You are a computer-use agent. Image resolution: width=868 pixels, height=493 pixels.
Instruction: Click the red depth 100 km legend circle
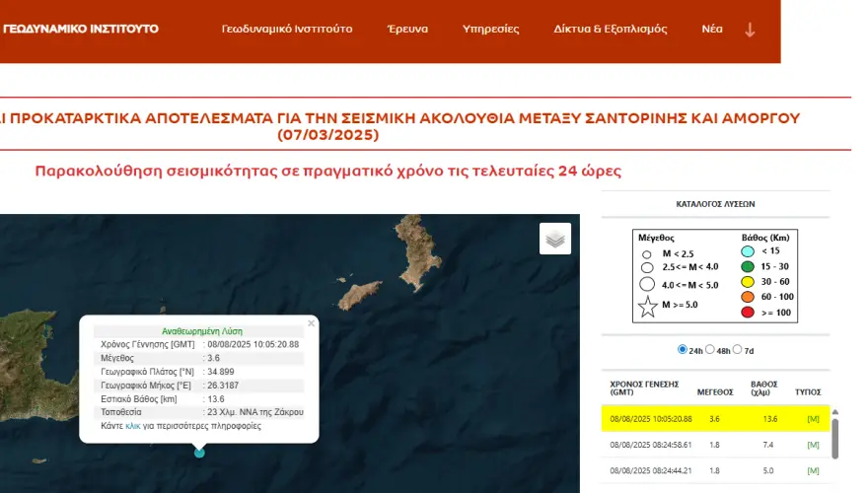pos(749,312)
